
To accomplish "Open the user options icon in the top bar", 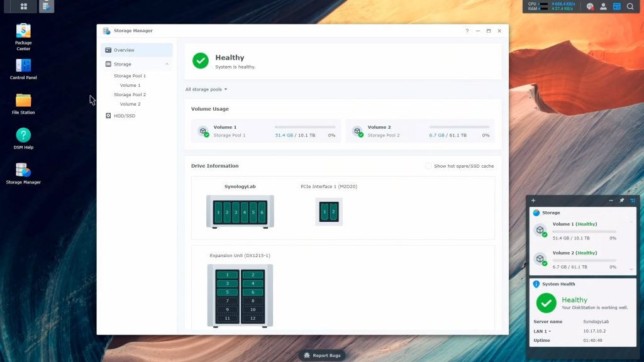I will (x=603, y=6).
